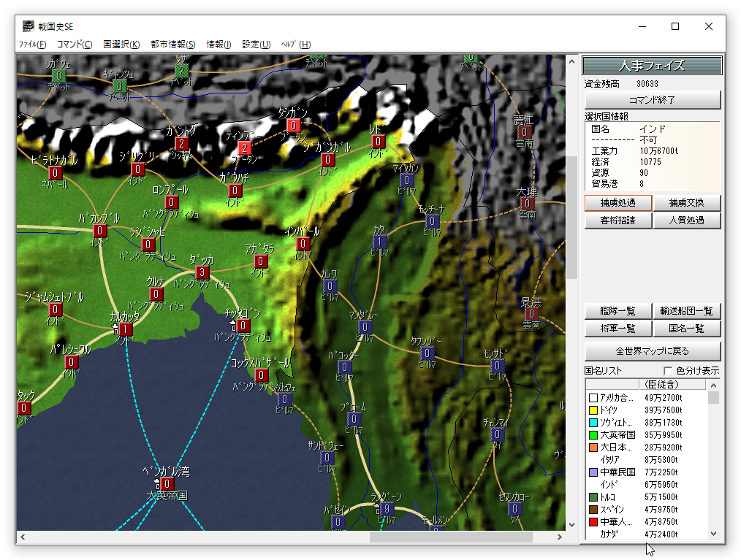
Task: Click the cyan ソヴィエト color swatch
Action: click(x=593, y=423)
